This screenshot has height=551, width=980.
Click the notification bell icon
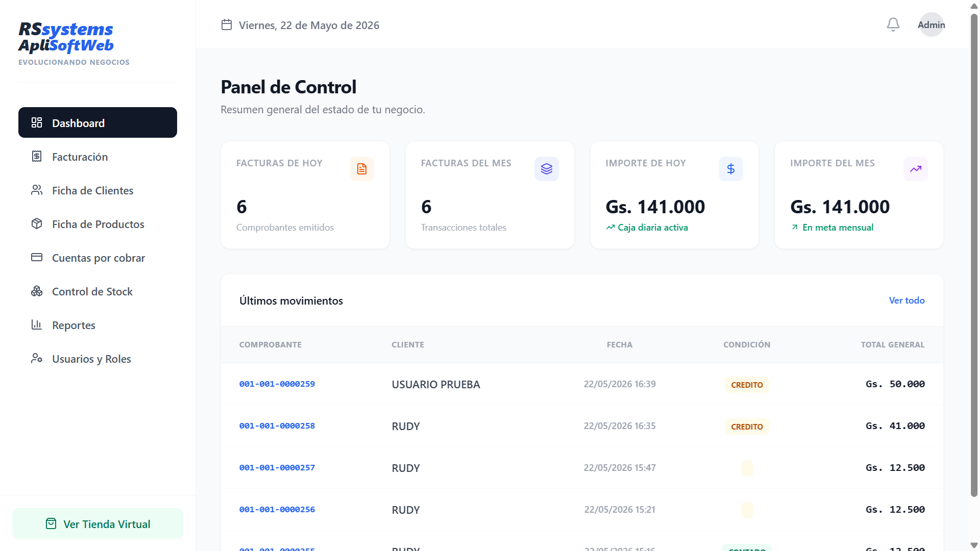(x=893, y=24)
